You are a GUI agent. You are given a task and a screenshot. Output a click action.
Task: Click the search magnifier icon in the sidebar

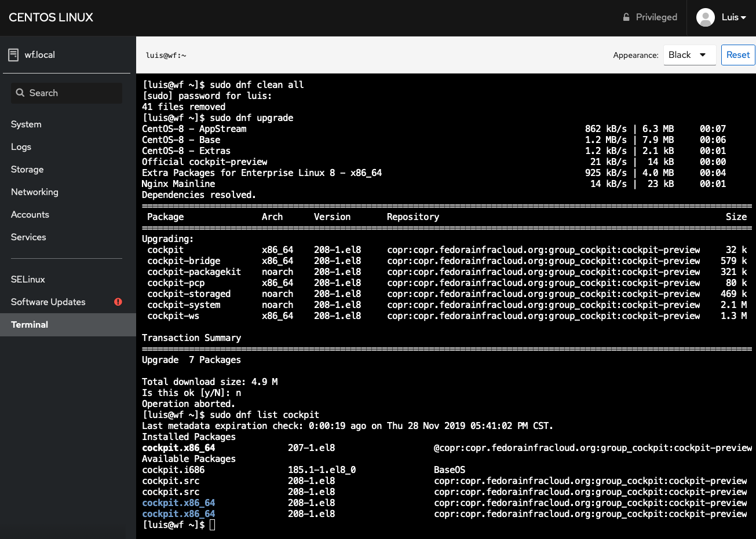click(21, 93)
